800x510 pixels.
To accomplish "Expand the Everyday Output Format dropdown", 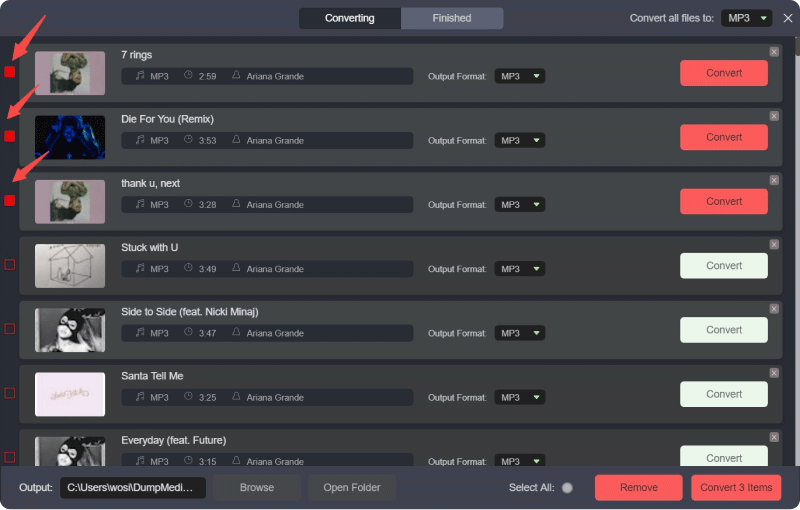I will [x=520, y=461].
